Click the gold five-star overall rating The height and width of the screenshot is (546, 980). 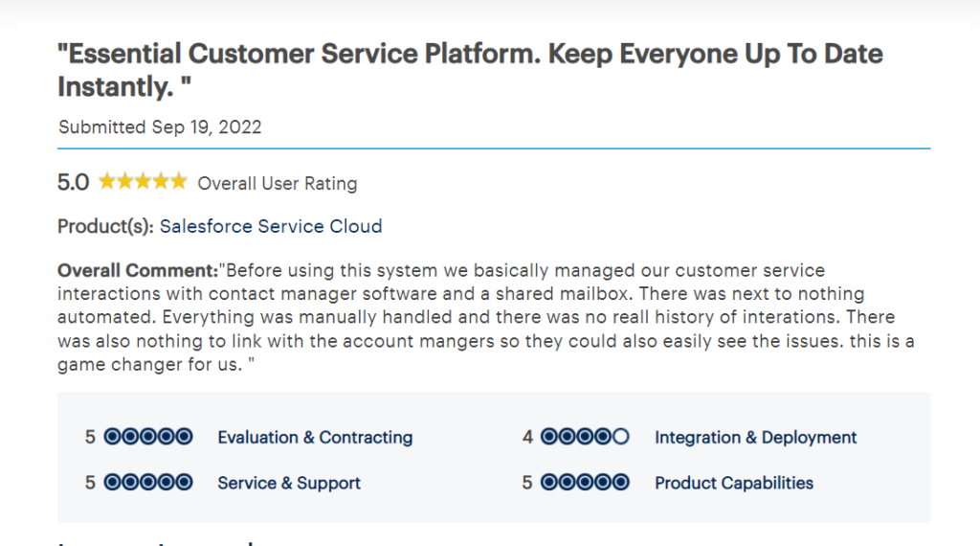click(143, 182)
